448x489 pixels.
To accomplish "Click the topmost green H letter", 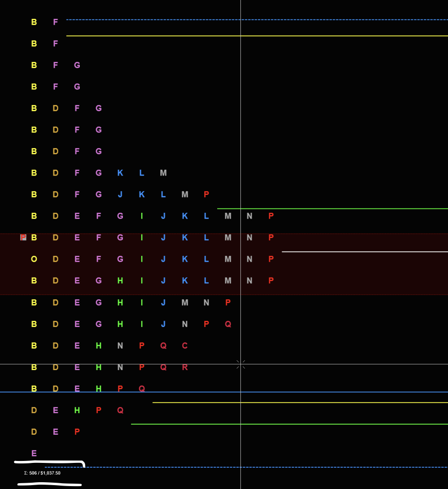I will coord(120,281).
